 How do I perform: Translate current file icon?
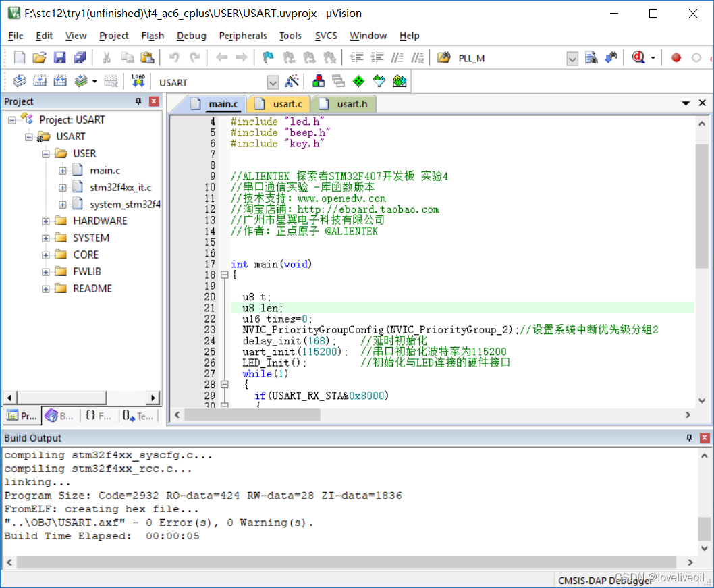20,81
